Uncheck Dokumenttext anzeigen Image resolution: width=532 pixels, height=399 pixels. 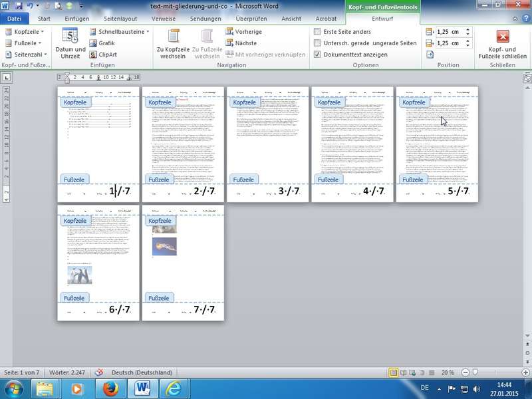click(x=318, y=54)
